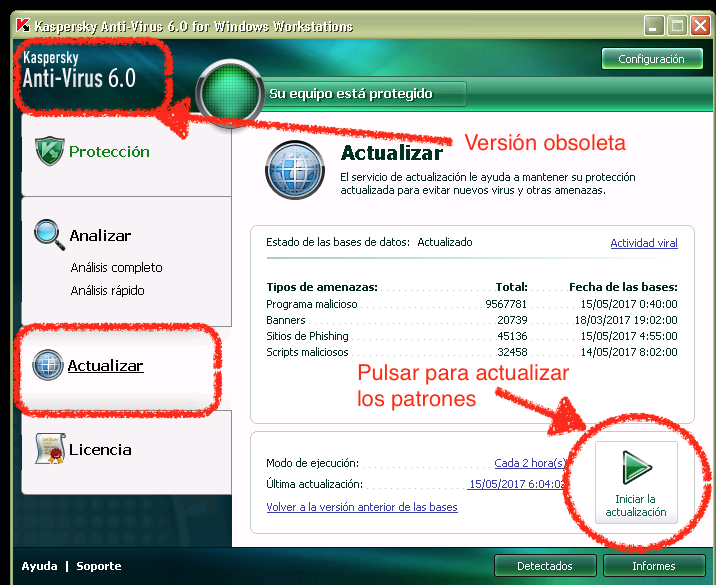This screenshot has height=585, width=716.
Task: Open the Configuración button
Action: pyautogui.click(x=652, y=59)
